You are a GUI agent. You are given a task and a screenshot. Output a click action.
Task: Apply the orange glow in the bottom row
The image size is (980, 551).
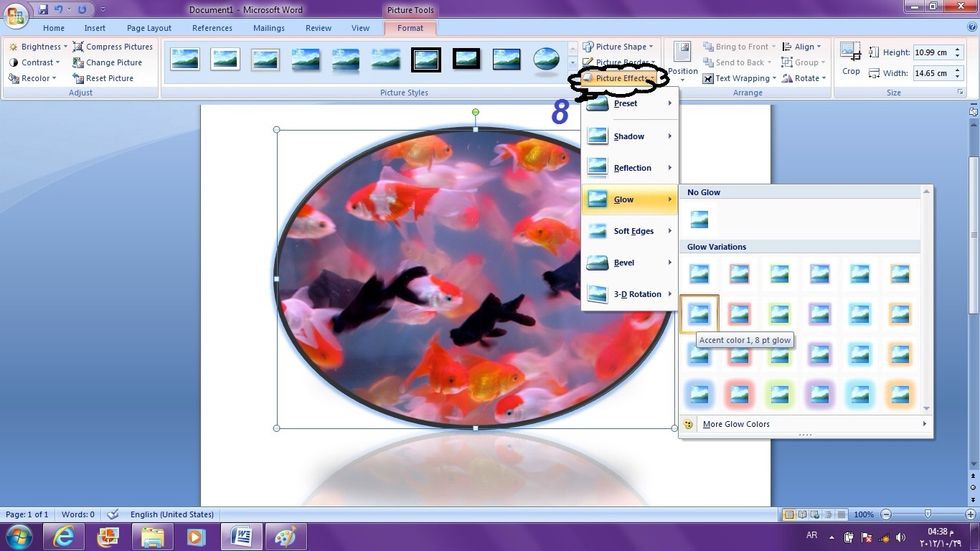pos(899,395)
